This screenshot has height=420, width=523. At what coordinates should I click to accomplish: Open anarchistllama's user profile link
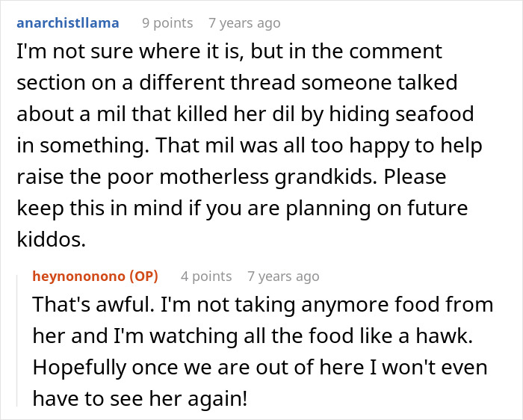[x=67, y=22]
